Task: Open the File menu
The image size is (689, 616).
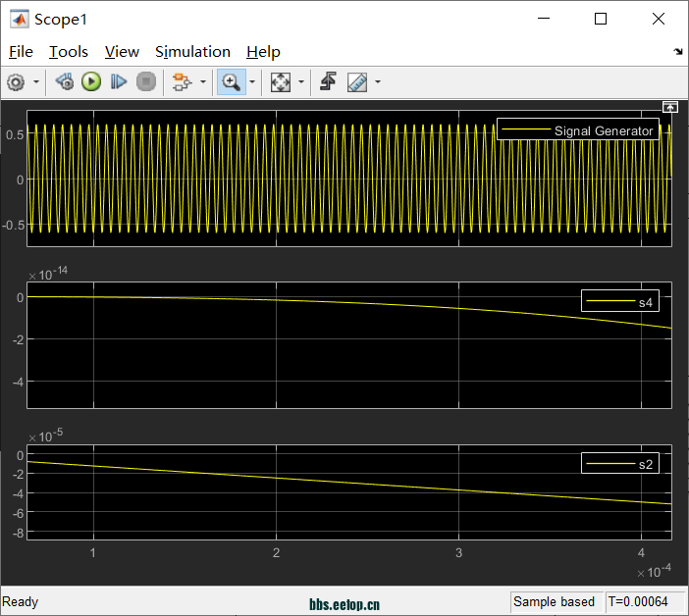Action: point(20,52)
